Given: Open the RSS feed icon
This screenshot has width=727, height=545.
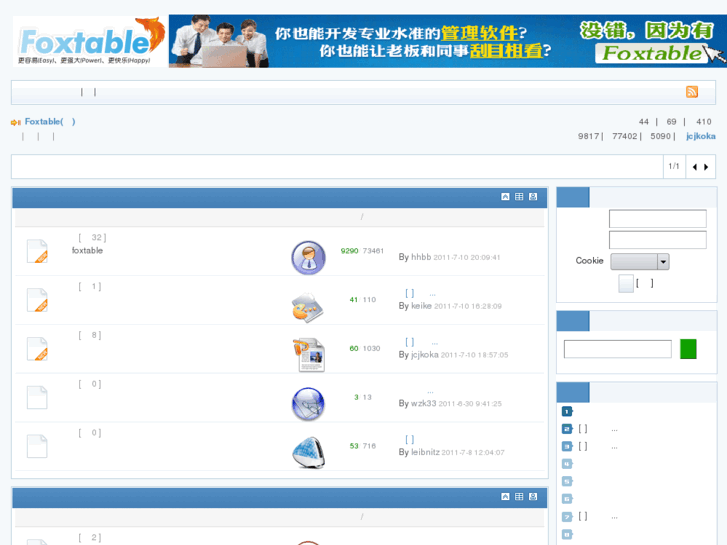Looking at the screenshot, I should click(692, 92).
